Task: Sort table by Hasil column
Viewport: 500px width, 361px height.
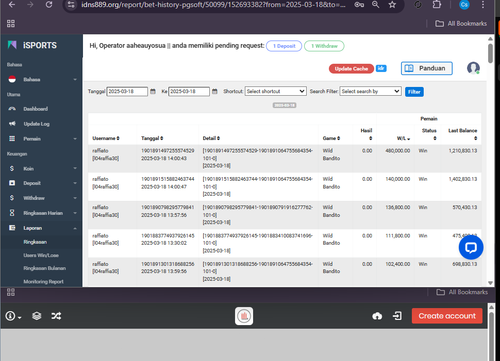Action: click(366, 134)
